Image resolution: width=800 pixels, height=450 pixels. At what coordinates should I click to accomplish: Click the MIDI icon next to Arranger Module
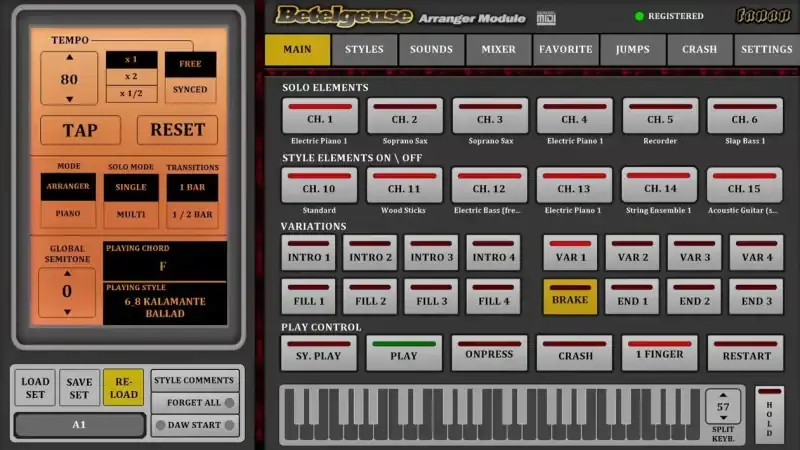coord(546,18)
